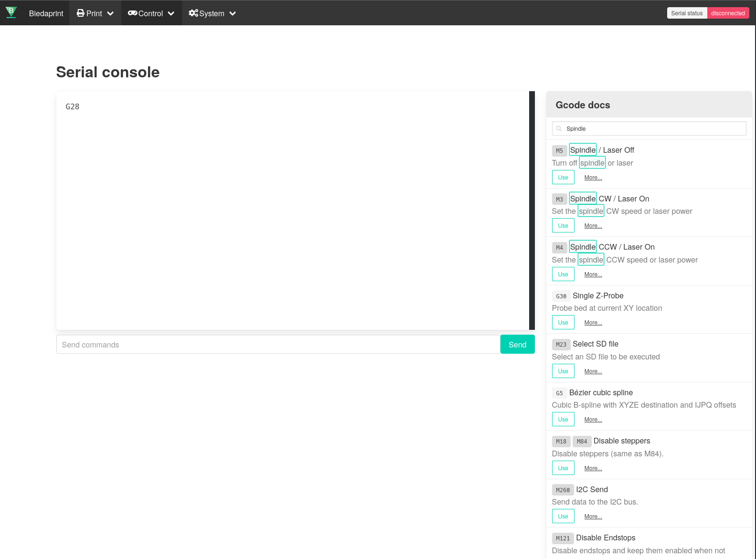
Task: Click the Gcode docs search field
Action: tap(649, 128)
